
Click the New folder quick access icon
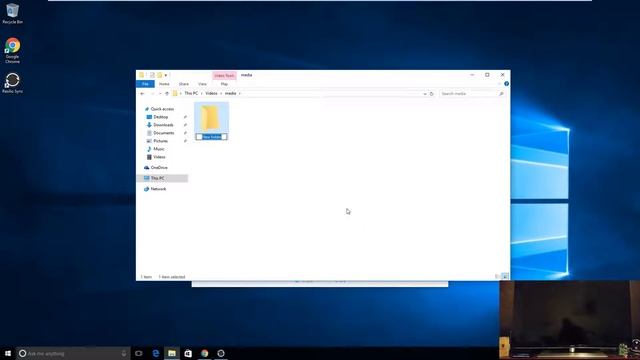160,75
